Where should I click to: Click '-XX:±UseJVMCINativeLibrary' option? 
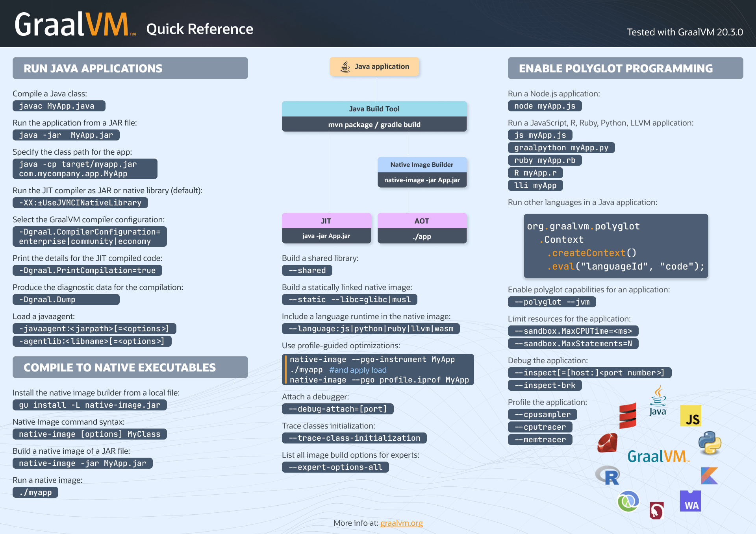80,203
